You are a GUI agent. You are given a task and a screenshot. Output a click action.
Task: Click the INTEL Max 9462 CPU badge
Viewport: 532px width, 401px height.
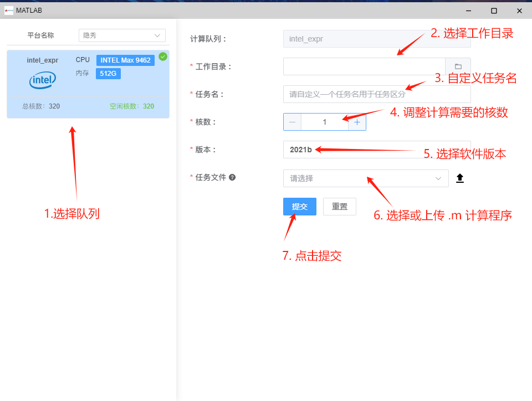tap(125, 60)
